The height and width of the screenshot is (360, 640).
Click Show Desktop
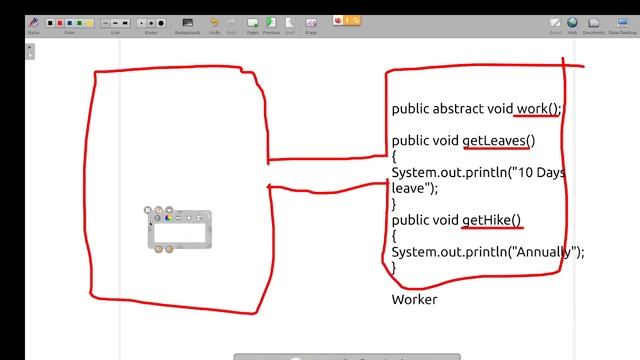point(622,25)
